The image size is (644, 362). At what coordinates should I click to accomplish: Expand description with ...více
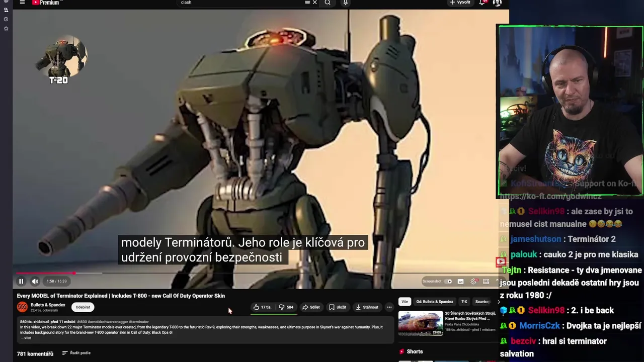[26, 338]
